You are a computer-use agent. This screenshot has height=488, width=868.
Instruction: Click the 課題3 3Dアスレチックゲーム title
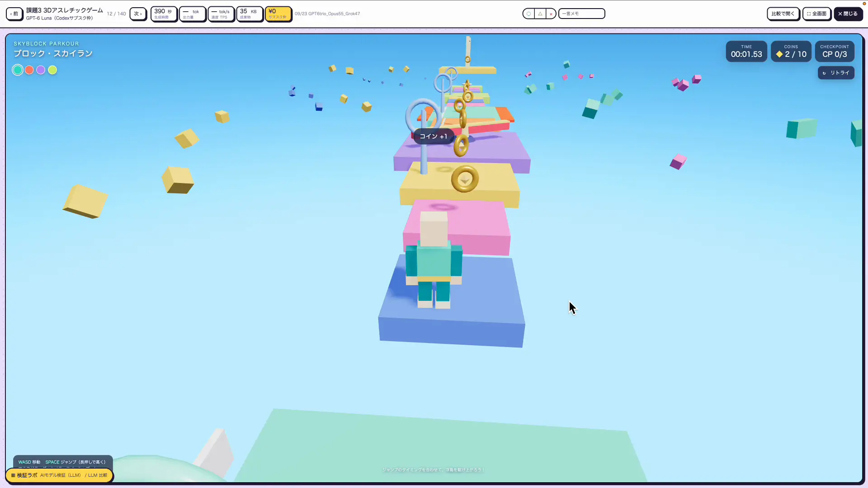click(65, 10)
